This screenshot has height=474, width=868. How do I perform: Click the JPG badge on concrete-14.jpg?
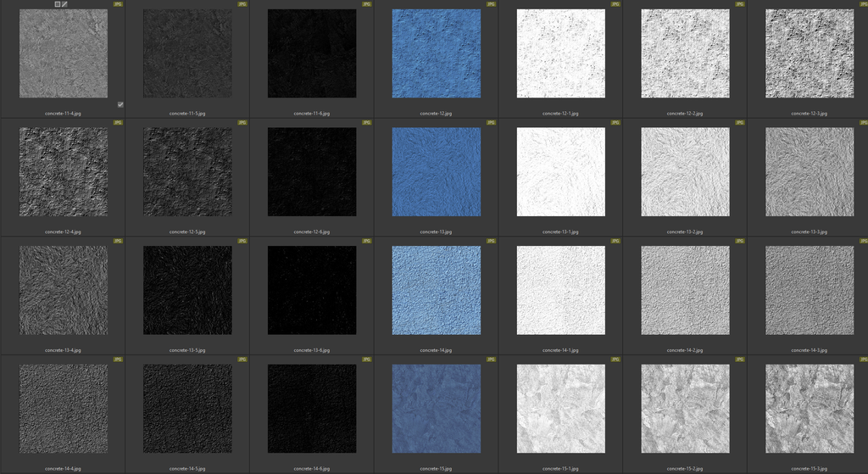(491, 241)
